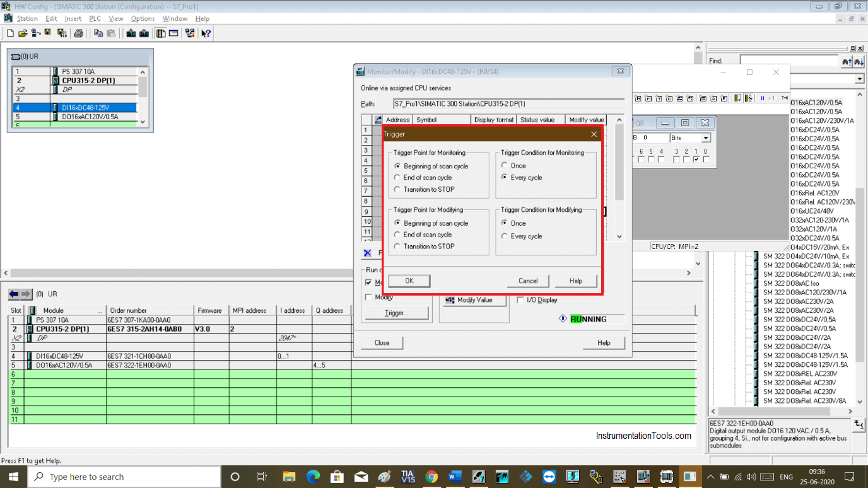
Task: Click Close in the Monitor/Modify dialog
Action: coord(382,343)
